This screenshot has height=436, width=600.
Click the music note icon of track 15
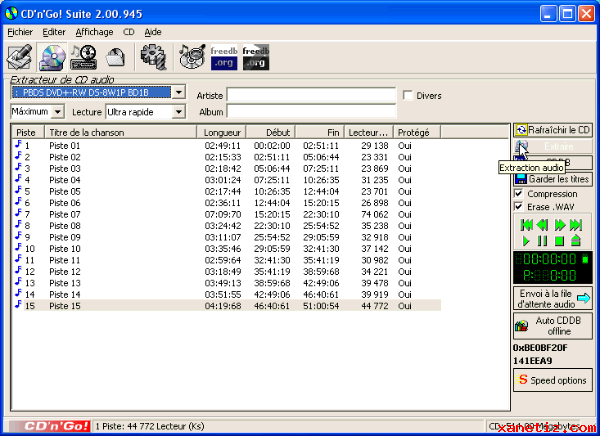(18, 305)
